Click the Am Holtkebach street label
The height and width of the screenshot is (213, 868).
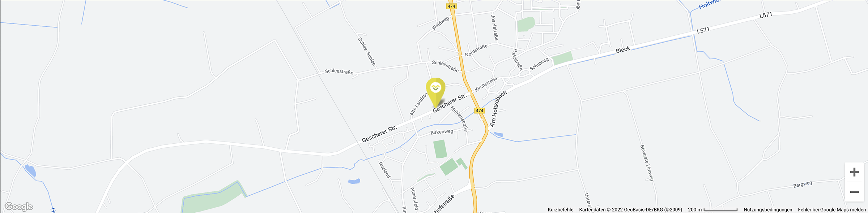[x=498, y=109]
